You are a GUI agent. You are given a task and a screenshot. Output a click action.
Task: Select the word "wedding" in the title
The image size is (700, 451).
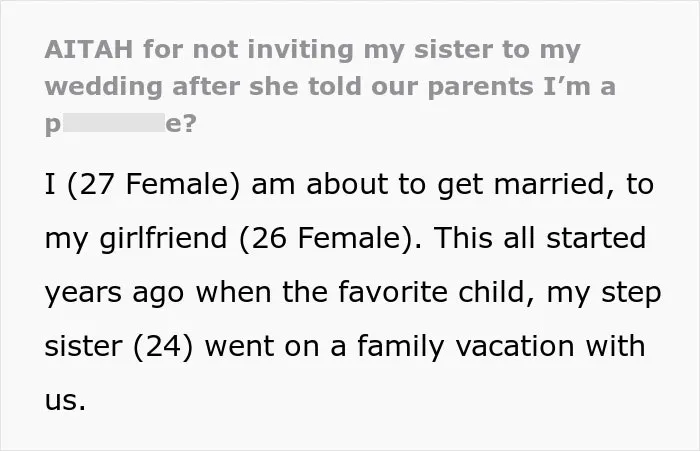(104, 86)
